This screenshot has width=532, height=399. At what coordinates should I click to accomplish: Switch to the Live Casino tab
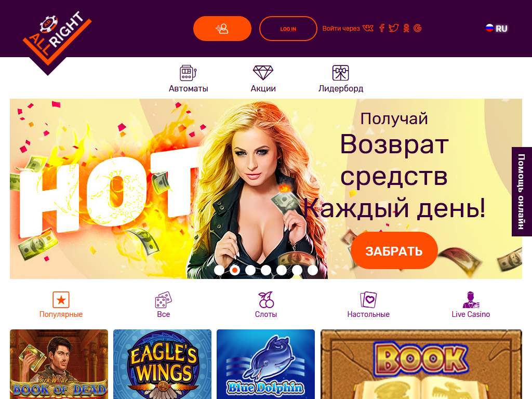(x=471, y=304)
